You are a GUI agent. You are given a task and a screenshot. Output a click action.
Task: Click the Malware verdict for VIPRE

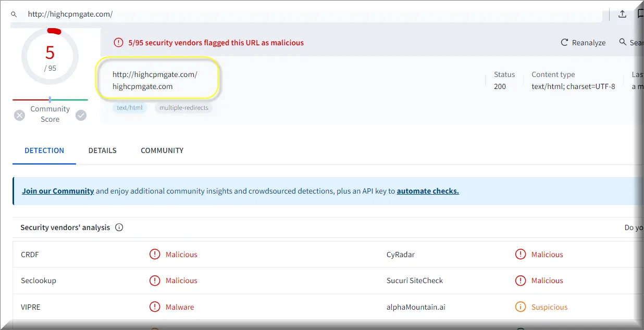[x=180, y=307]
